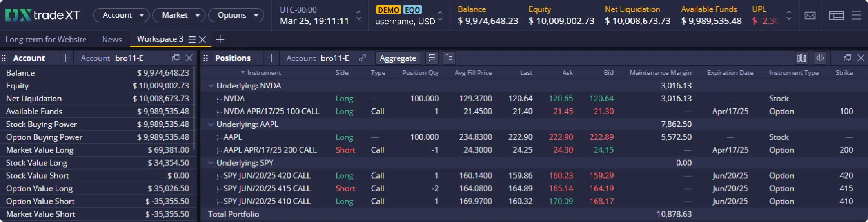The height and width of the screenshot is (222, 868).
Task: Toggle the timezone clock stepper
Action: click(x=358, y=15)
